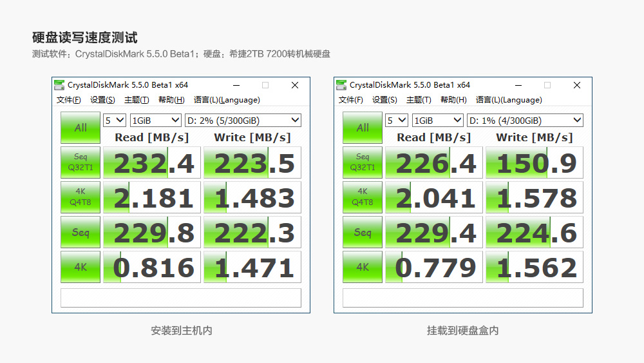
Task: Click the 1.562 write result
Action: tap(535, 267)
